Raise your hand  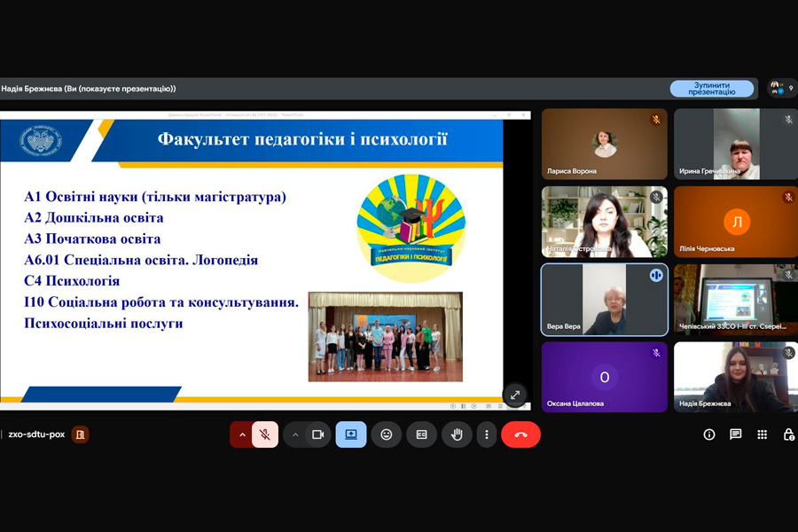[457, 434]
